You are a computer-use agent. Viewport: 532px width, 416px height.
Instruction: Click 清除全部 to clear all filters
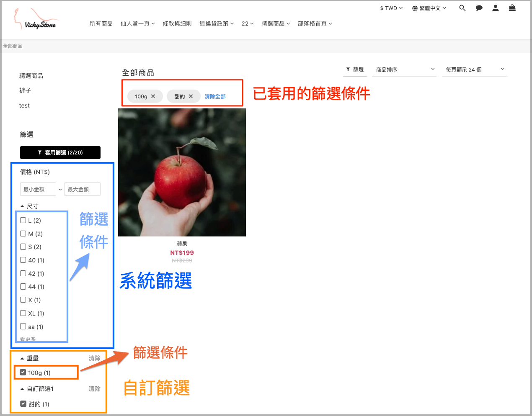pyautogui.click(x=215, y=96)
